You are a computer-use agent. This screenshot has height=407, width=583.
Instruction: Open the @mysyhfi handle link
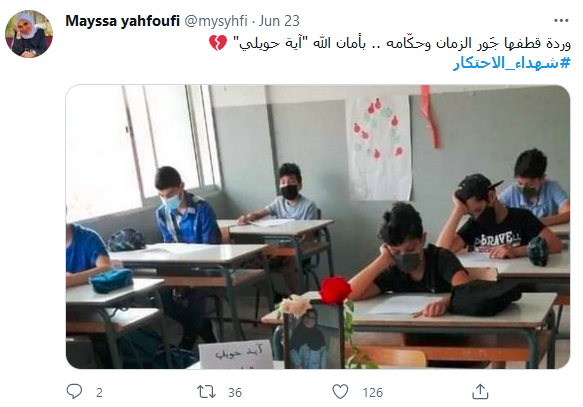(x=216, y=21)
